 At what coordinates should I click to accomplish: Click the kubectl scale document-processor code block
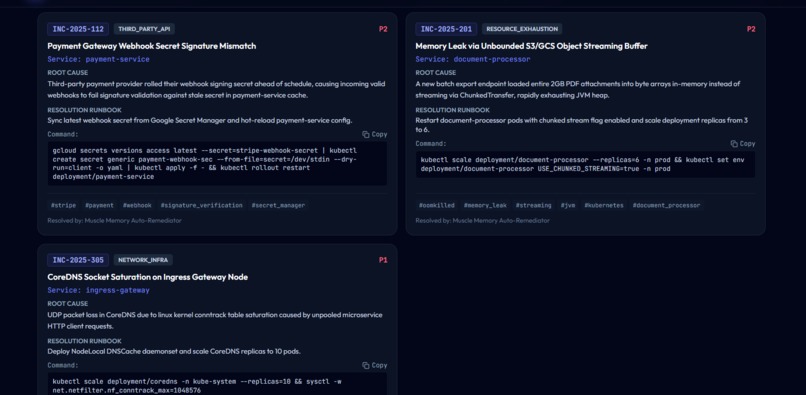point(585,164)
